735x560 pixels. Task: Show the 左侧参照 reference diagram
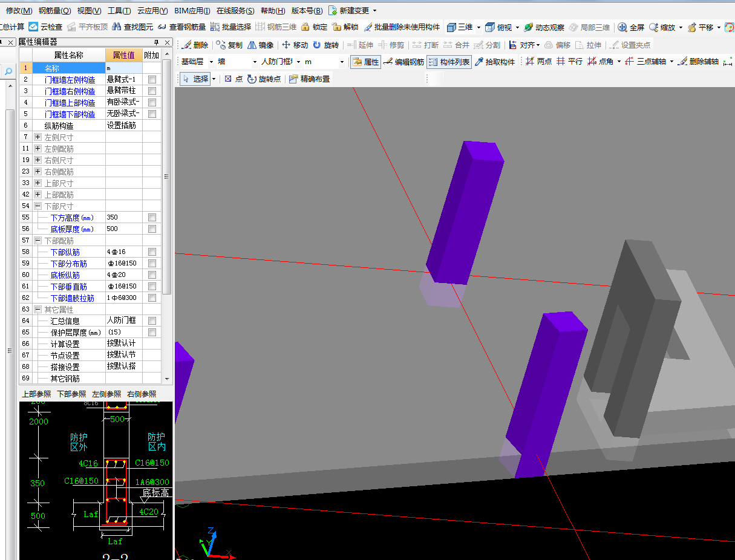click(106, 394)
